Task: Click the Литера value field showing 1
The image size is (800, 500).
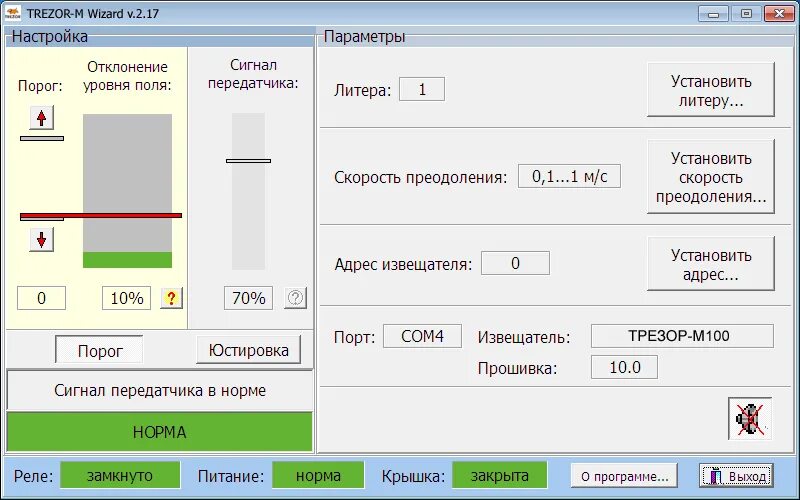Action: click(x=422, y=89)
